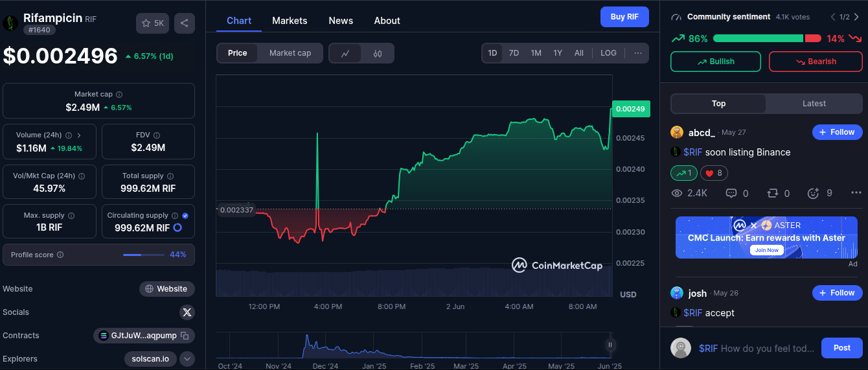Follow user abcd_
868x370 pixels.
[x=838, y=132]
